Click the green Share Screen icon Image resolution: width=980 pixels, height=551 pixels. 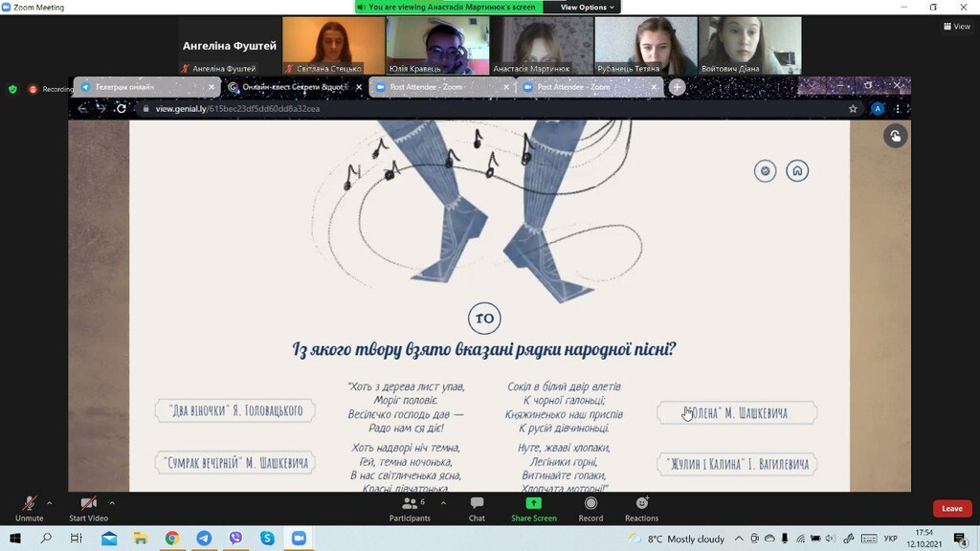[534, 503]
